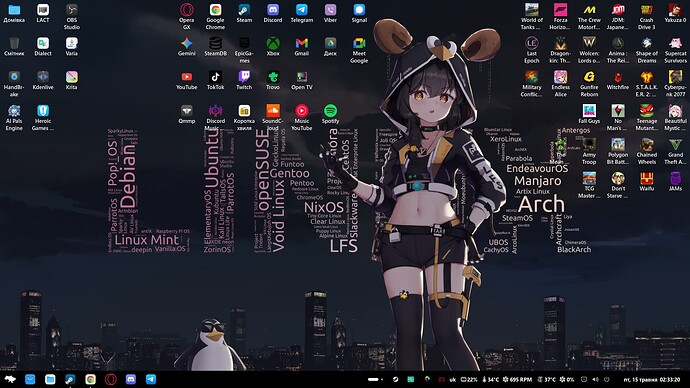Open the TikTok desktop icon
Viewport: 690px width, 388px height.
[215, 81]
